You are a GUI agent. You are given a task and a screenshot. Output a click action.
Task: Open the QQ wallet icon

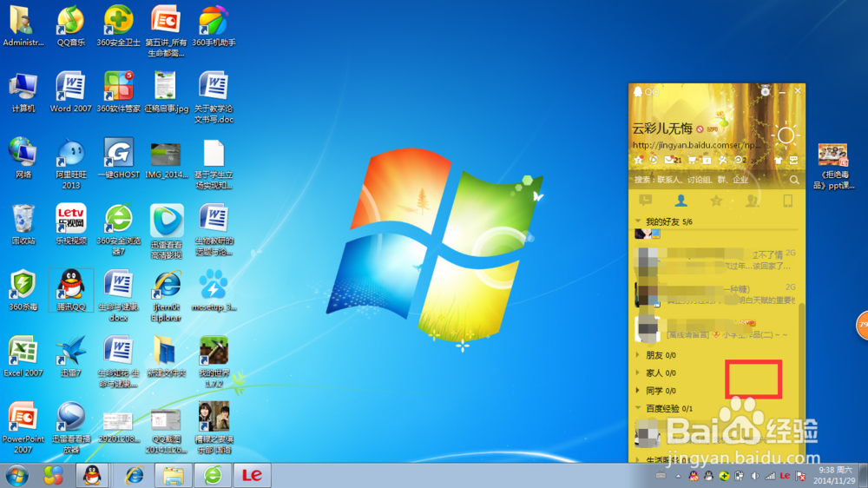pyautogui.click(x=707, y=160)
